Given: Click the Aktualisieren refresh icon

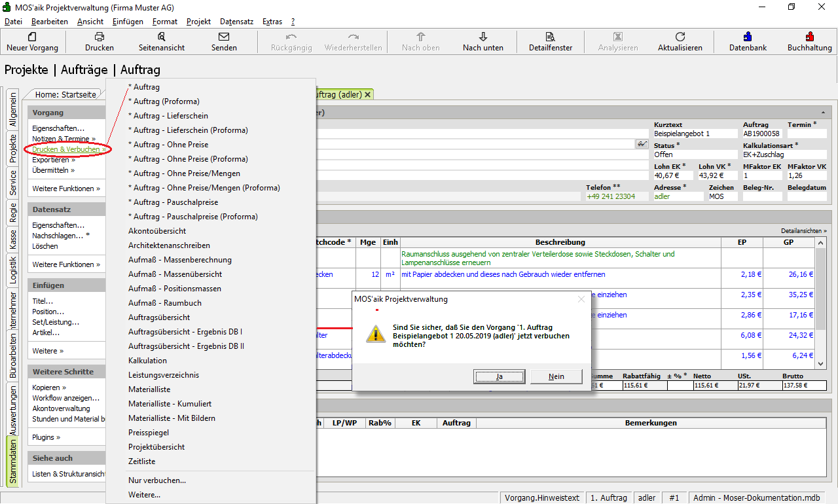Looking at the screenshot, I should click(680, 37).
